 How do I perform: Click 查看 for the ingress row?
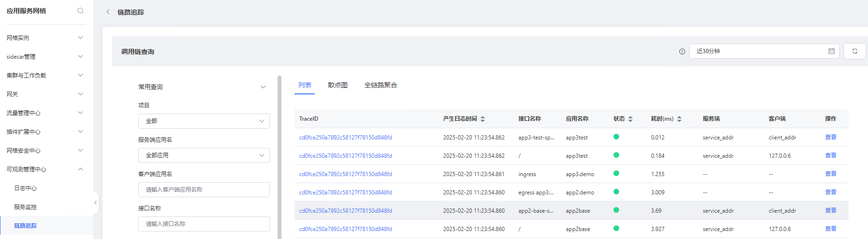tap(831, 174)
